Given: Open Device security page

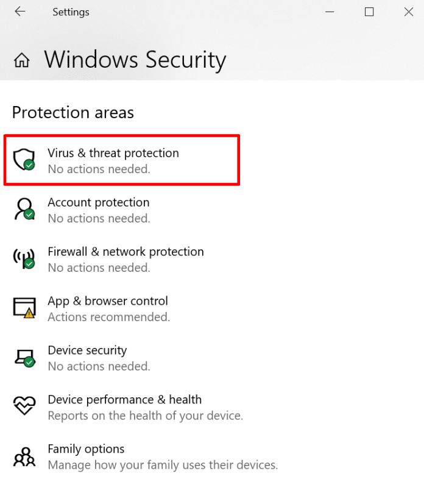Looking at the screenshot, I should click(x=87, y=350).
